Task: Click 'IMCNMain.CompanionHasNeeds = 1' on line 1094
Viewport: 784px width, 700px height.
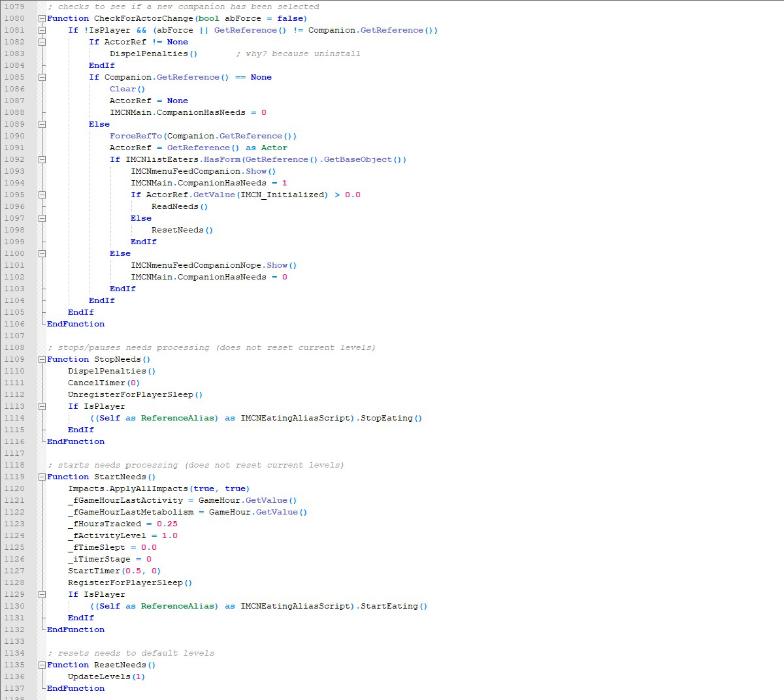Action: tap(209, 183)
